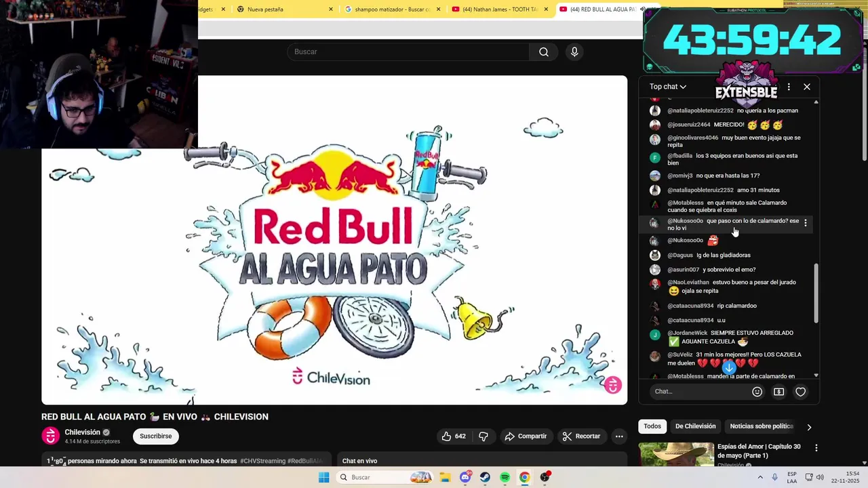Switch to shampoo matizador search tab
The width and height of the screenshot is (868, 488).
pyautogui.click(x=393, y=9)
